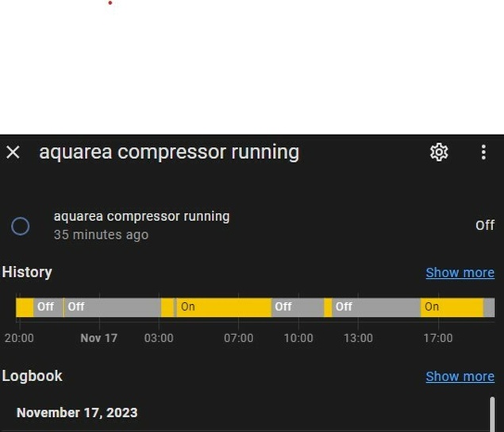Select the On segment near 17:00
The width and height of the screenshot is (504, 432).
click(x=452, y=307)
